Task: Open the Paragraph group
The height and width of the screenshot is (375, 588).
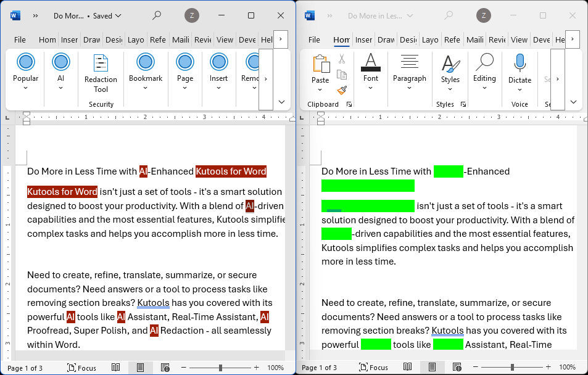Action: click(x=410, y=72)
